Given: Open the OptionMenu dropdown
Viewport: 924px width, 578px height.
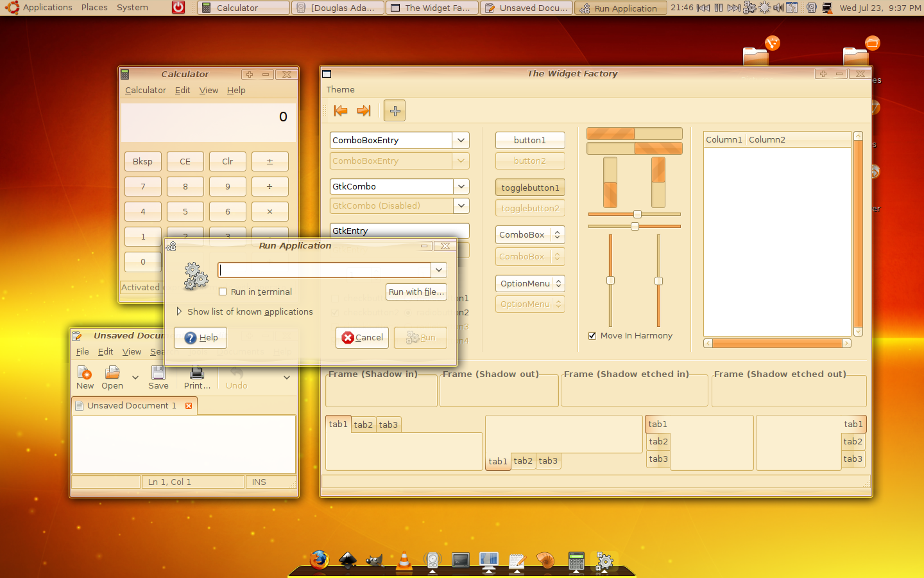Looking at the screenshot, I should point(530,283).
